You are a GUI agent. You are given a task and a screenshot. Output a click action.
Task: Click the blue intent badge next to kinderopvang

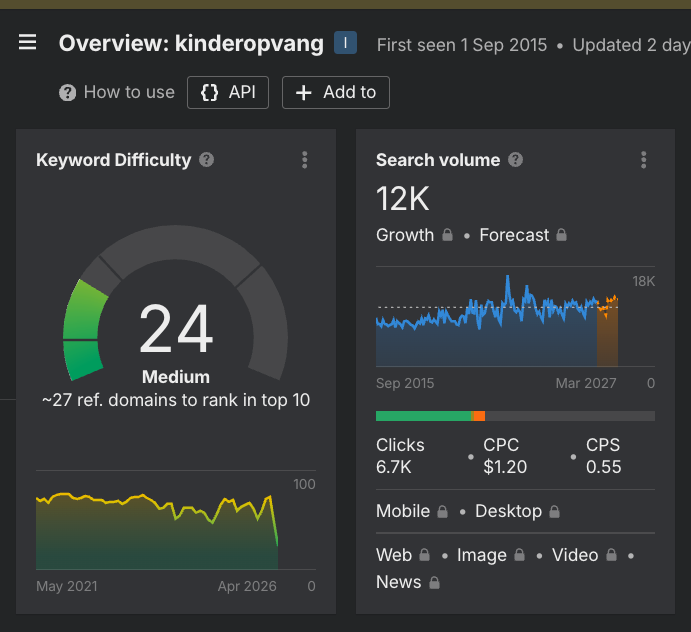pyautogui.click(x=345, y=43)
